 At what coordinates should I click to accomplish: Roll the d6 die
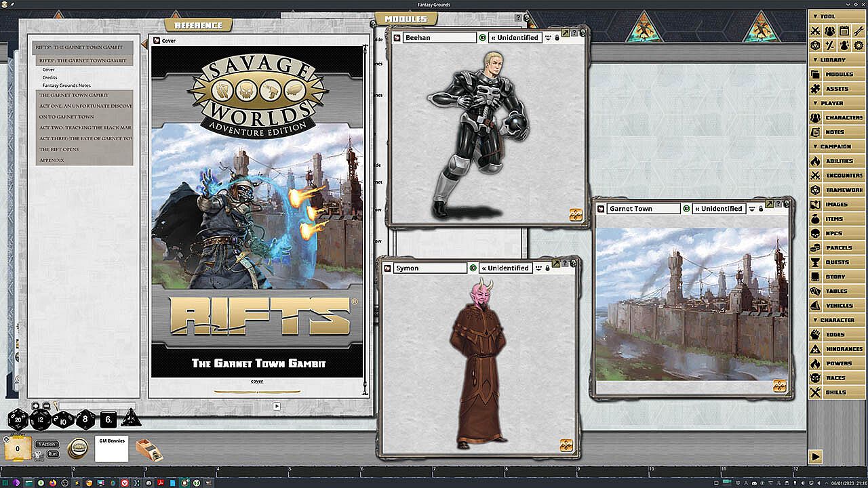coord(109,420)
